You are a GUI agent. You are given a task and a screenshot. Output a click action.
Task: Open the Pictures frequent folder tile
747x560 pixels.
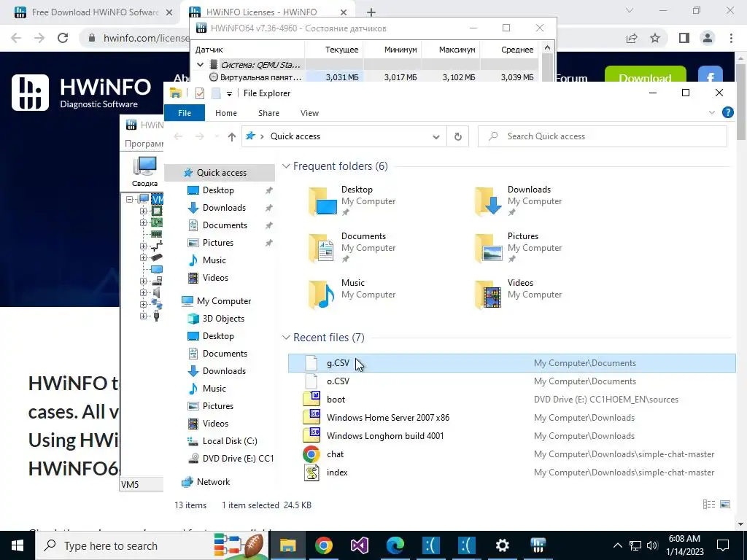coord(519,247)
